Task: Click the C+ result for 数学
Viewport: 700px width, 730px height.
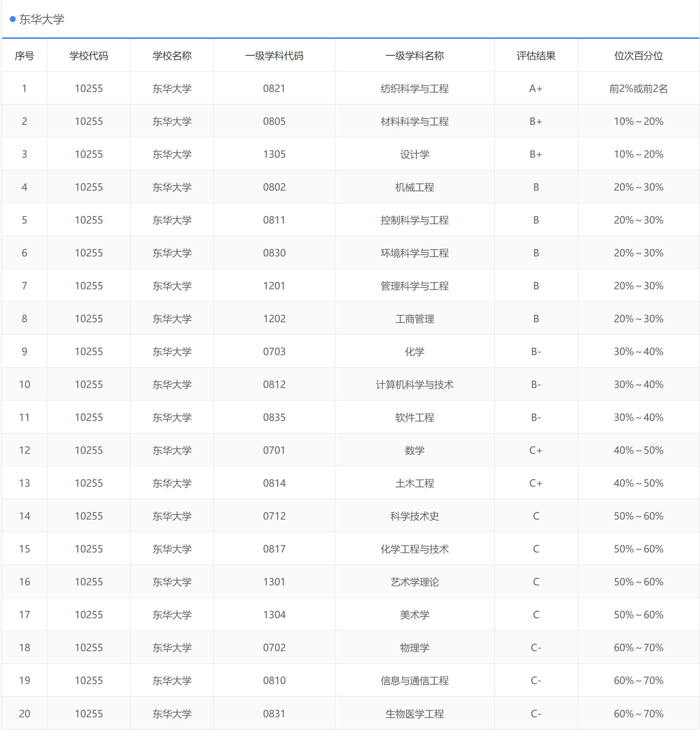Action: pyautogui.click(x=536, y=450)
